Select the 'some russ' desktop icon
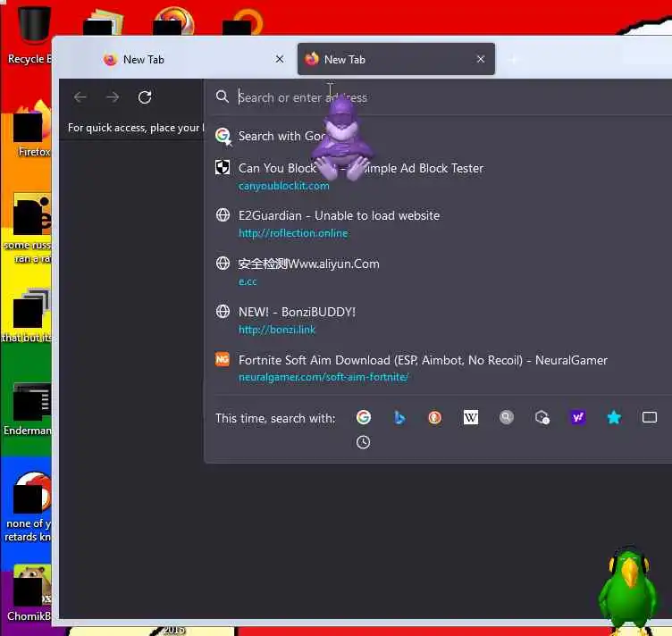Image resolution: width=672 pixels, height=636 pixels. [29, 230]
